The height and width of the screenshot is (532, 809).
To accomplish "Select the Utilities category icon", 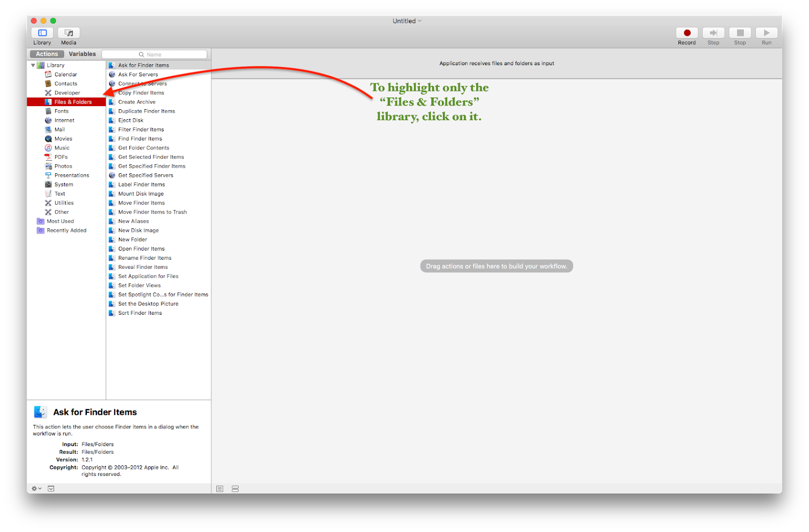I will pos(48,203).
